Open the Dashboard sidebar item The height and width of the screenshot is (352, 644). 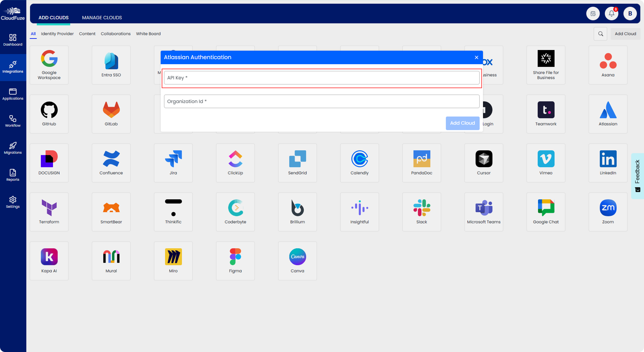[13, 40]
